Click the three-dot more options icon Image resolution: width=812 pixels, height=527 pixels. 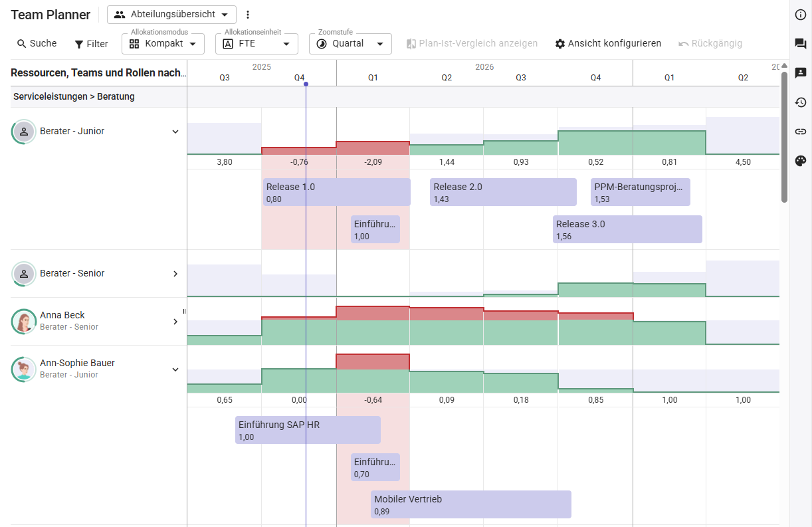point(248,15)
